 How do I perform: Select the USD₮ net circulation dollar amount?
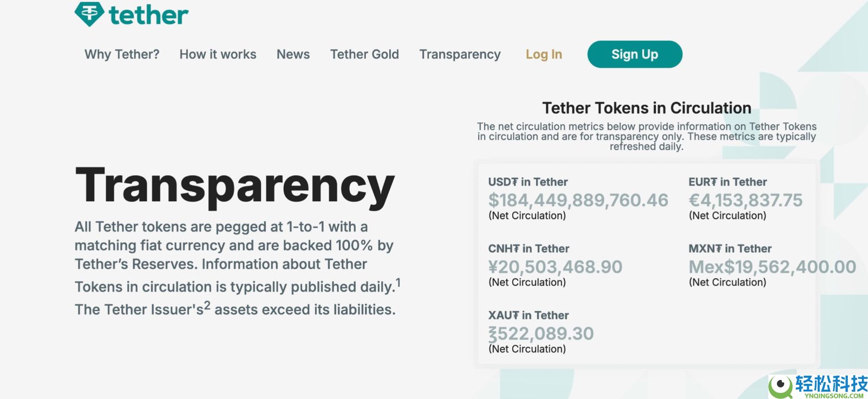[x=578, y=200]
